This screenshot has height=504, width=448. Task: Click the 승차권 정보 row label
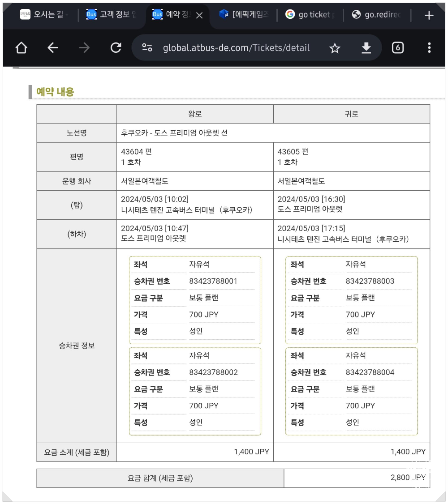(77, 346)
